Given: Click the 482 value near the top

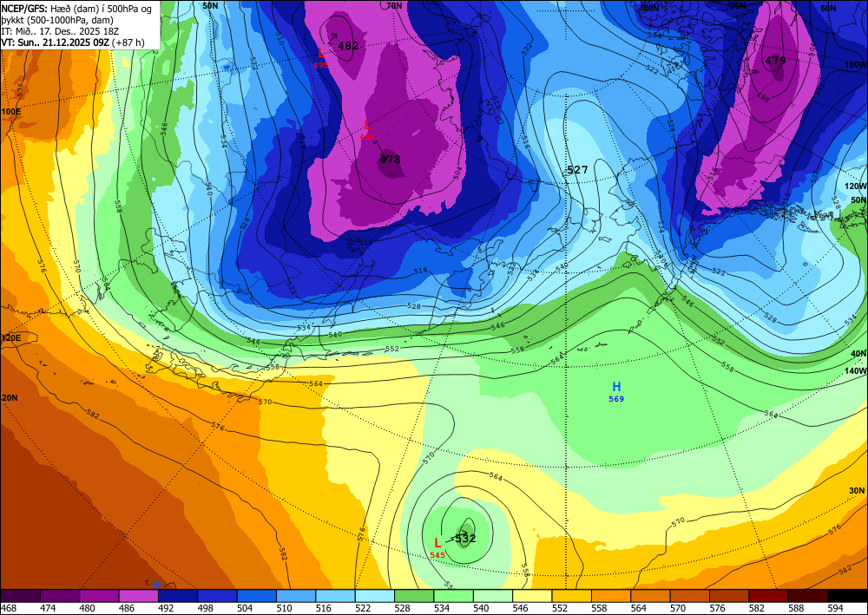Looking at the screenshot, I should 348,46.
